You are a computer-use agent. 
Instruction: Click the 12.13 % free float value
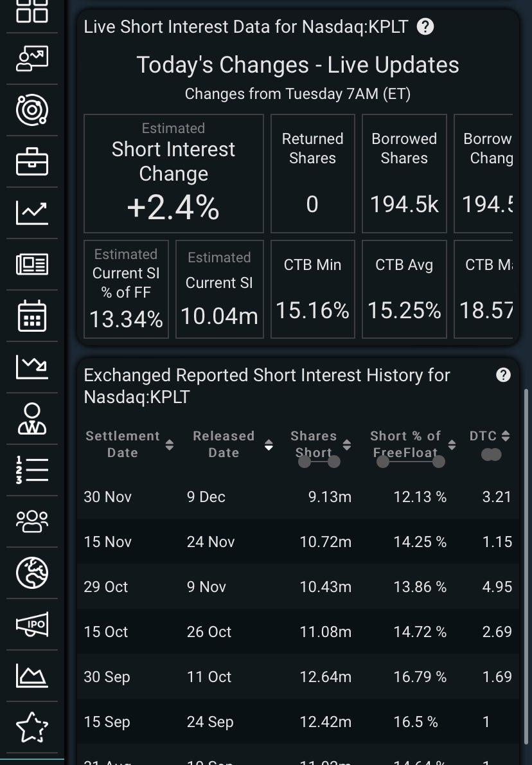click(420, 497)
